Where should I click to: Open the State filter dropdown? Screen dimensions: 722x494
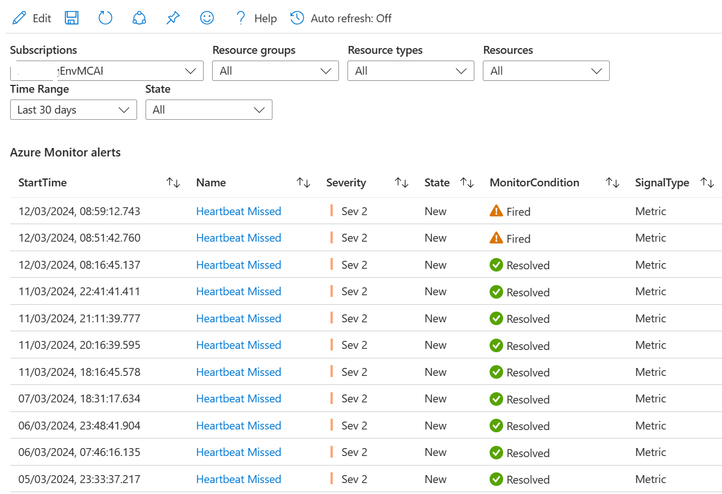209,110
